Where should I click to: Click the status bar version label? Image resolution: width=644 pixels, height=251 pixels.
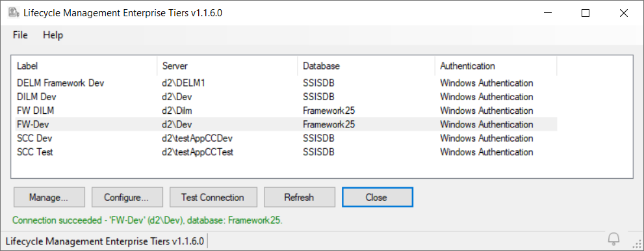click(x=105, y=241)
